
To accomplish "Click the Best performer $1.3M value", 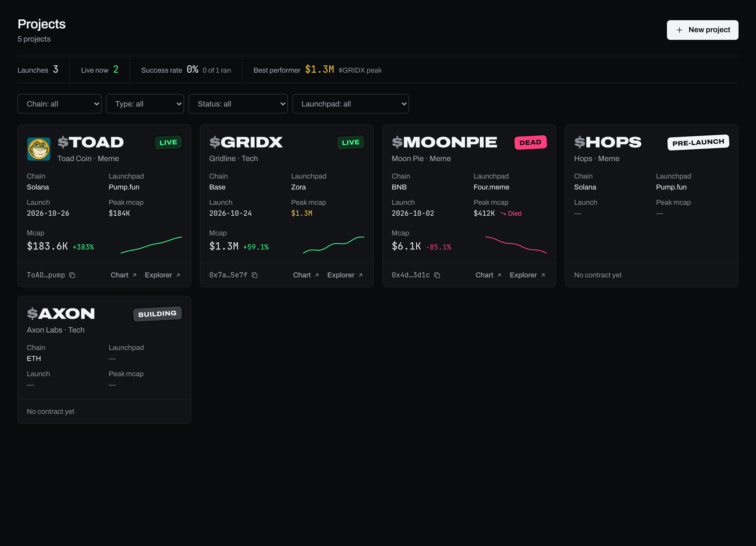I will [319, 69].
